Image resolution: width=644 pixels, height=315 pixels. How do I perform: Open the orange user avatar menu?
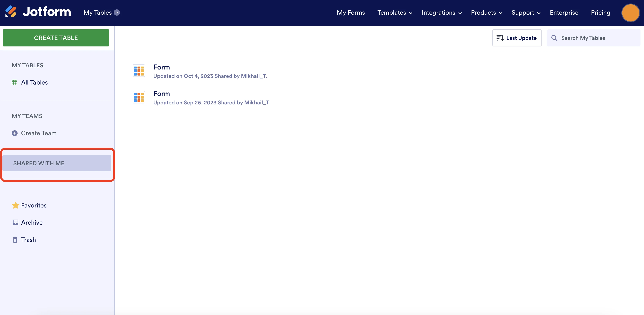[x=631, y=13]
